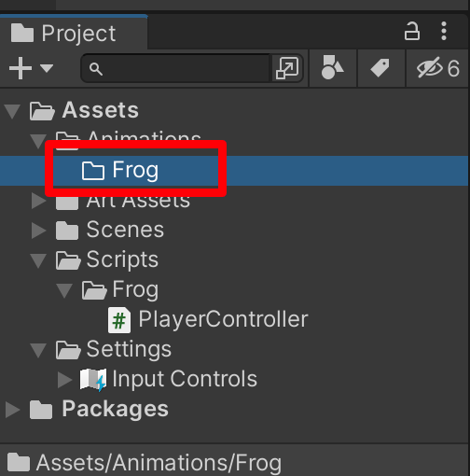
Task: Collapse the Assets folder tree
Action: coord(12,111)
